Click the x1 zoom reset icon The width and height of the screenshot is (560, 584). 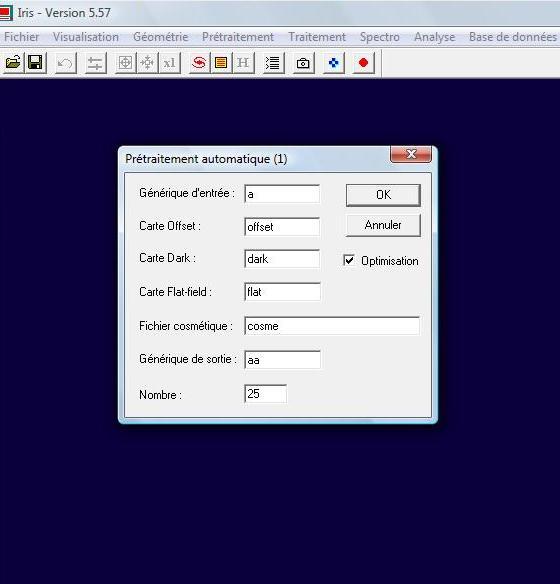pos(170,63)
